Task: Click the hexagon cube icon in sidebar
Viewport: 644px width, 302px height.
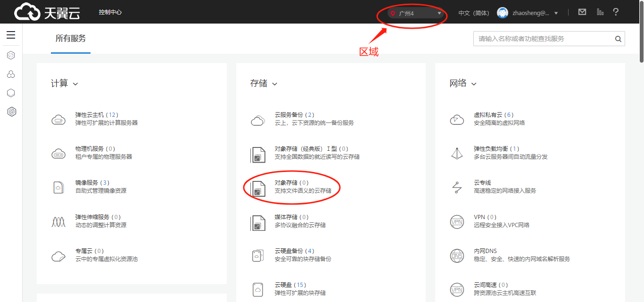Action: click(11, 55)
